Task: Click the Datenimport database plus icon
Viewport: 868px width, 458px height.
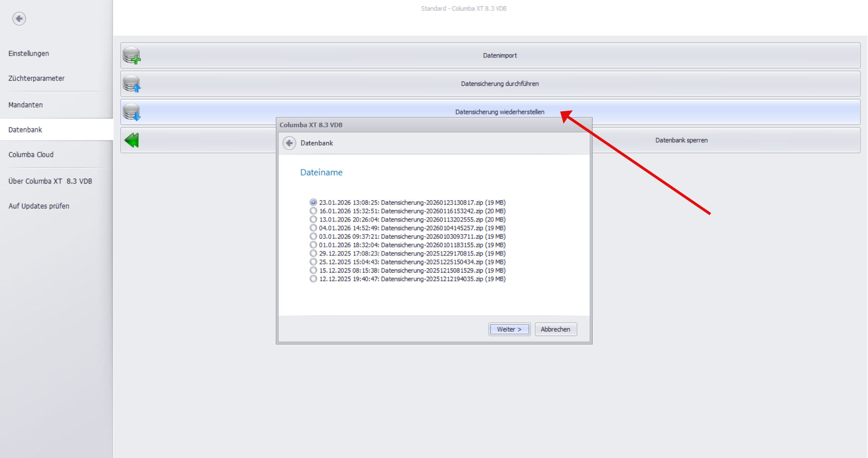Action: (x=132, y=56)
